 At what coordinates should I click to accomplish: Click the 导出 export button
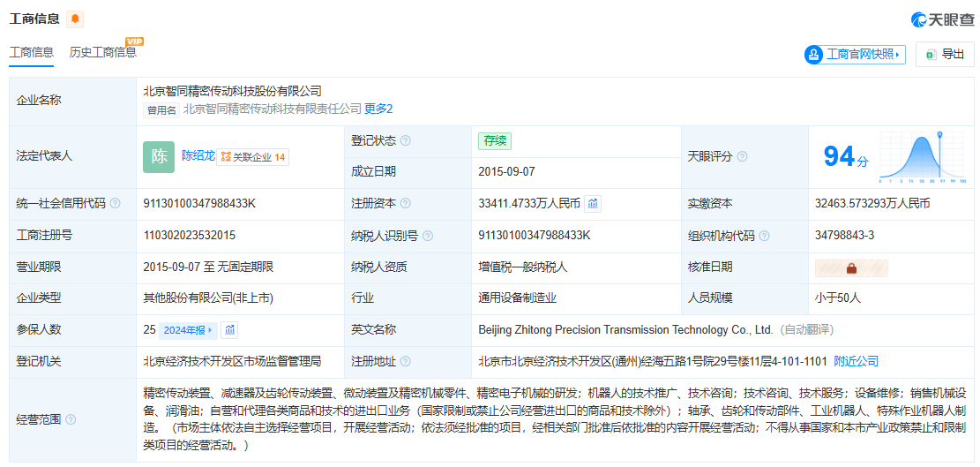tap(945, 55)
